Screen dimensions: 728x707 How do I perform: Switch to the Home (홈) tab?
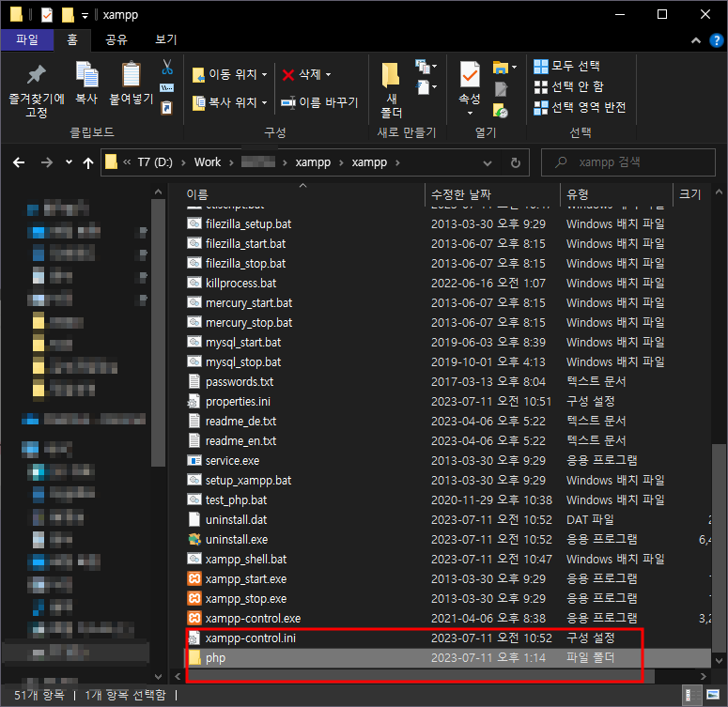(x=72, y=40)
